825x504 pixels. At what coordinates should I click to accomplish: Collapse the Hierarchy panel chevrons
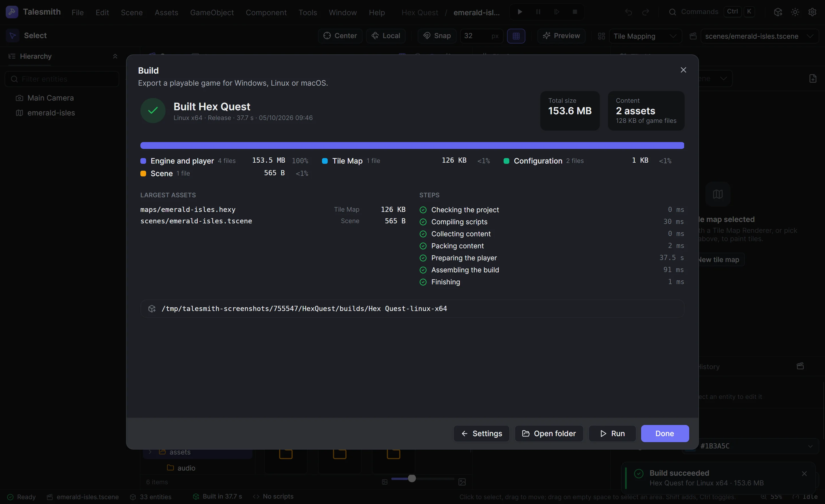[x=115, y=56]
